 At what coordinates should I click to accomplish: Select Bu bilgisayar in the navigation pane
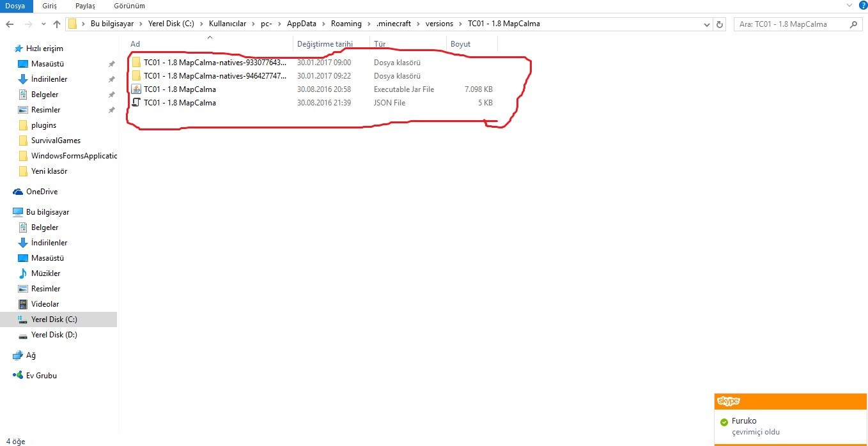(47, 212)
